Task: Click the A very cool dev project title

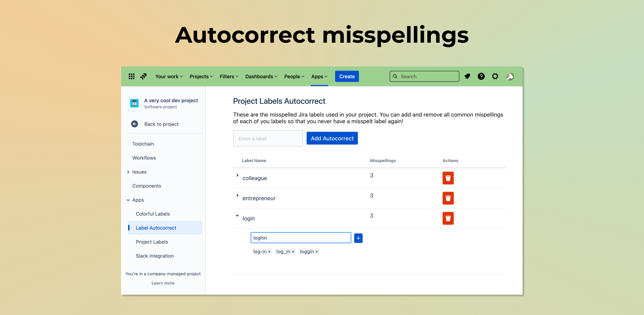Action: (171, 100)
